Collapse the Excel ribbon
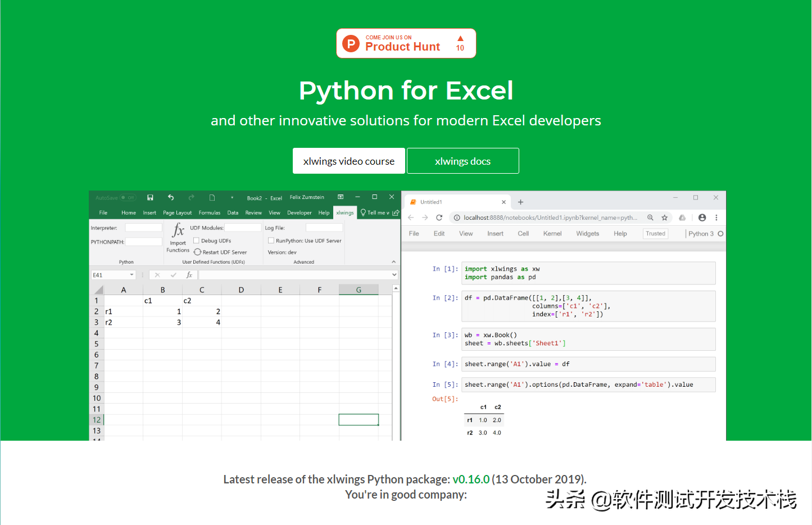Image resolution: width=812 pixels, height=525 pixels. tap(394, 262)
